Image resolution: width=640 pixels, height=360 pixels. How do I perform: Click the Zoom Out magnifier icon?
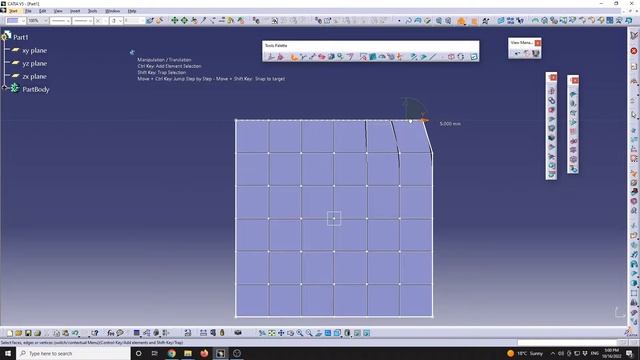click(x=309, y=333)
